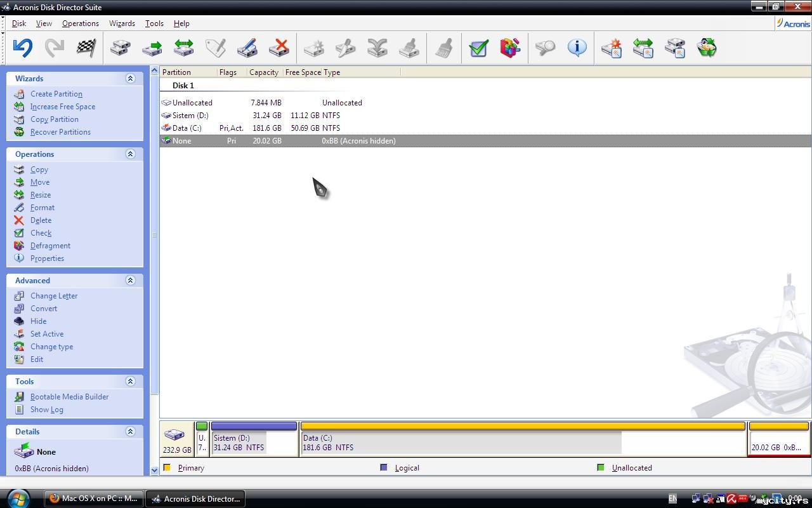Click the green Unallocated legend swatch

(600, 467)
